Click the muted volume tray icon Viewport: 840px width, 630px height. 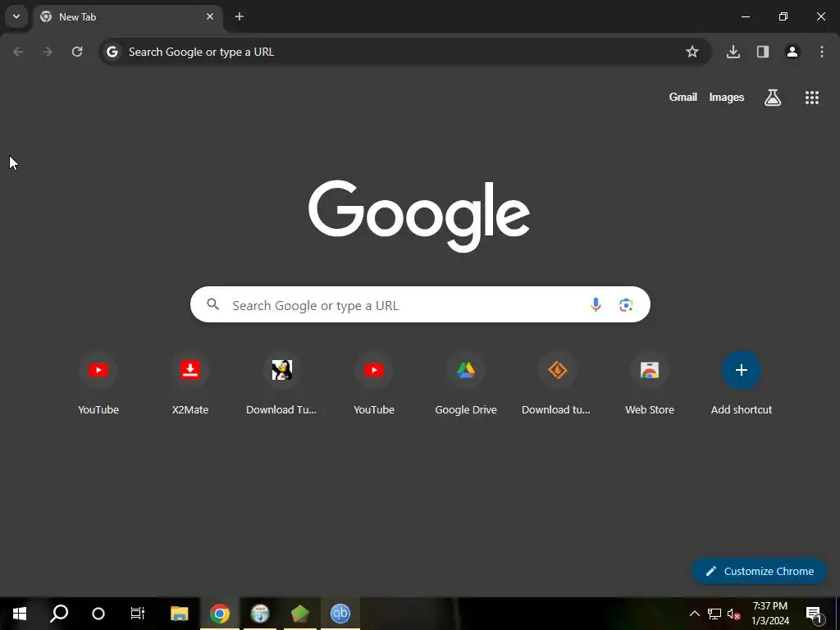733,614
